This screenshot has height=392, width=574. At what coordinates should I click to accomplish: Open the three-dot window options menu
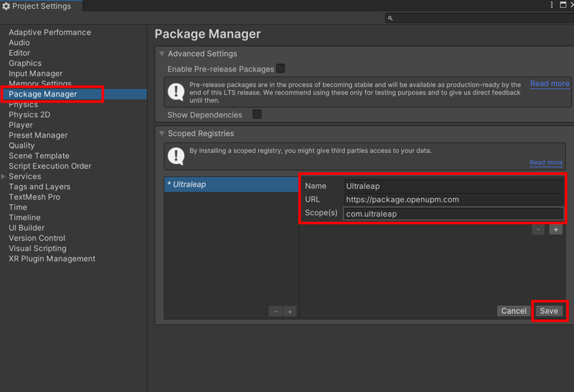pos(552,5)
